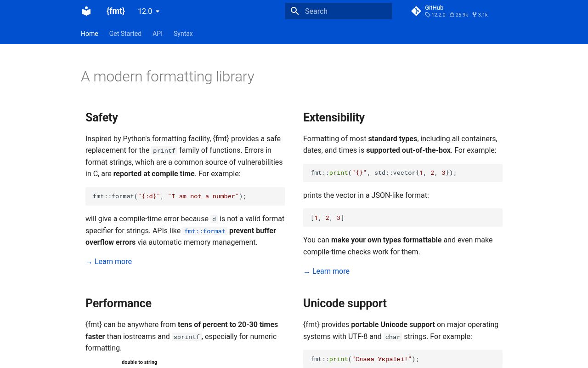Click the GitHub git logo icon
The width and height of the screenshot is (588, 368).
pyautogui.click(x=416, y=11)
